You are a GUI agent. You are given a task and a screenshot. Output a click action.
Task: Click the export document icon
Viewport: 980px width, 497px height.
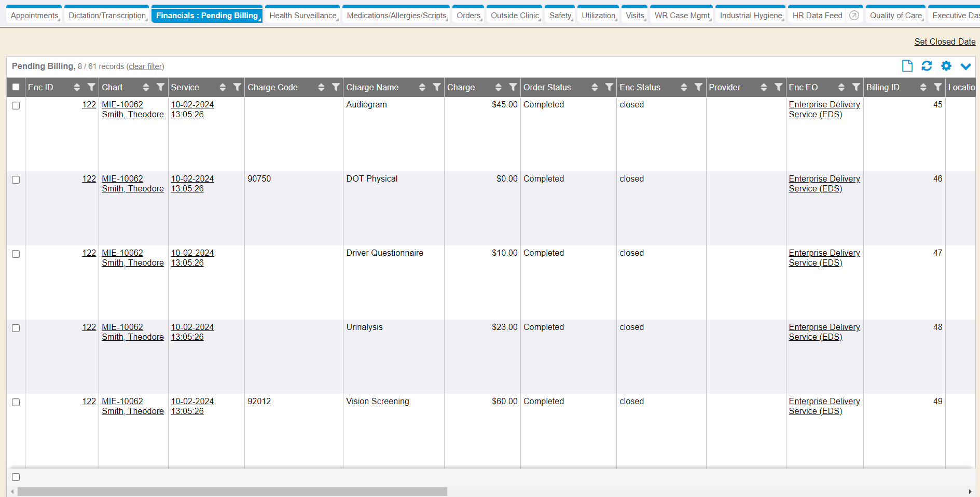pyautogui.click(x=907, y=66)
